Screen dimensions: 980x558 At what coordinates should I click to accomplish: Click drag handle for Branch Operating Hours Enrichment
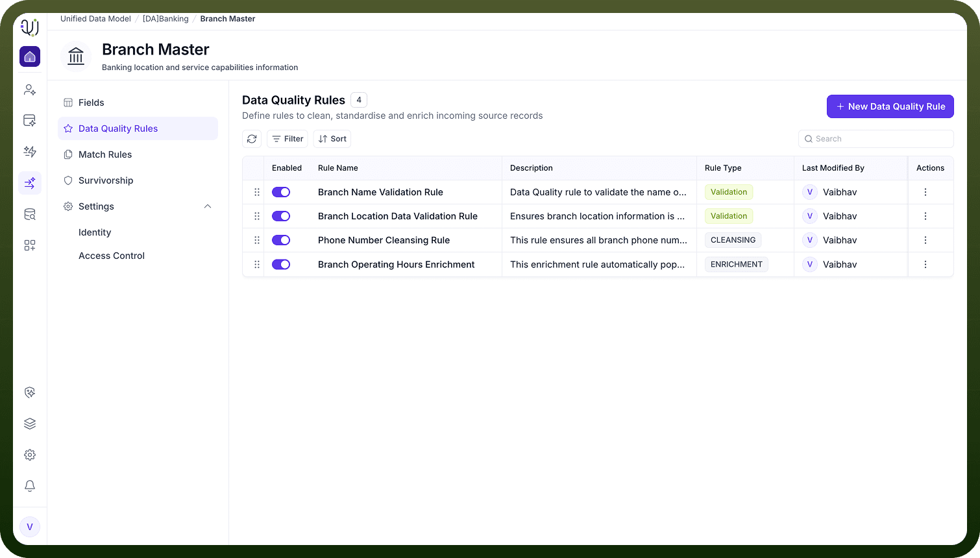(x=257, y=265)
